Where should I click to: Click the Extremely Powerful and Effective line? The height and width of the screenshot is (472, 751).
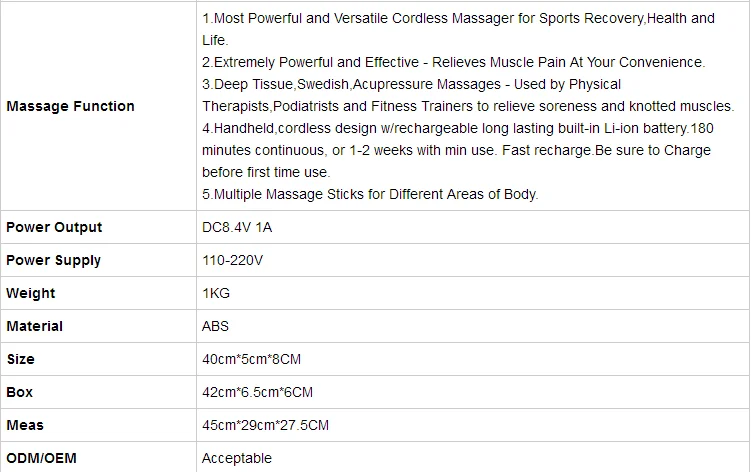pyautogui.click(x=453, y=62)
